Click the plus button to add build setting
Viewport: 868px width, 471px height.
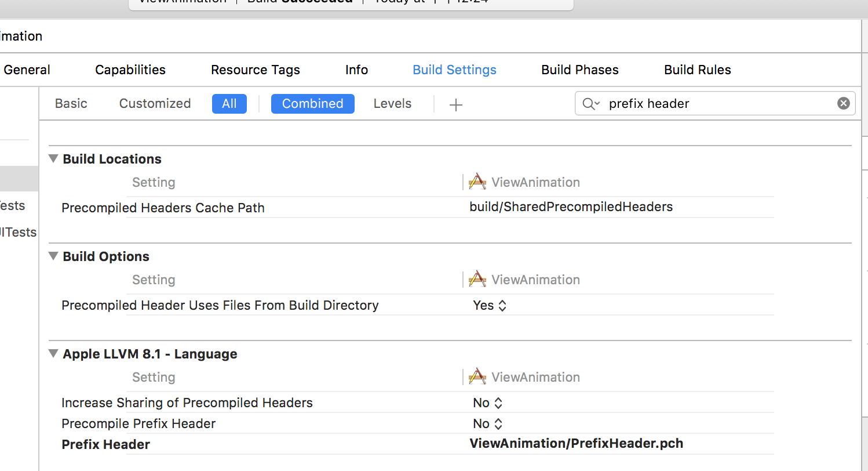[456, 104]
